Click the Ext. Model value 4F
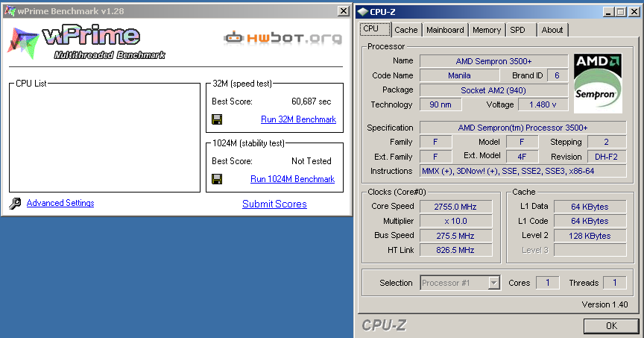Screen dimensions: 644x338 (x=522, y=157)
